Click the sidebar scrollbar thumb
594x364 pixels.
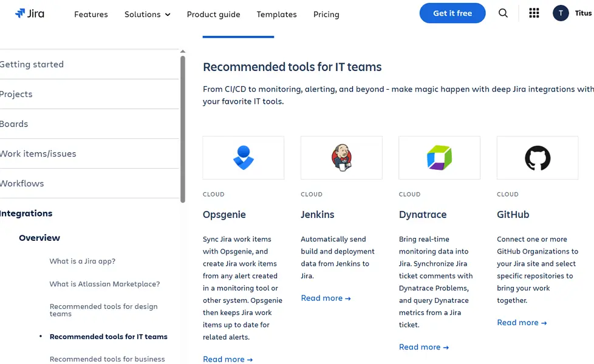(183, 129)
